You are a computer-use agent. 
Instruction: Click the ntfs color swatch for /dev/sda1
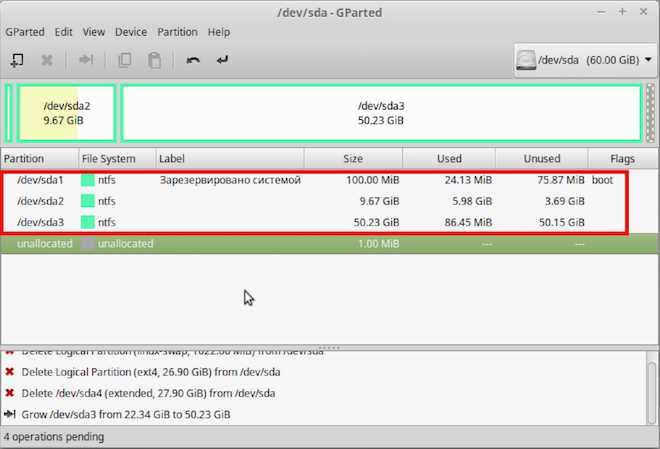88,180
